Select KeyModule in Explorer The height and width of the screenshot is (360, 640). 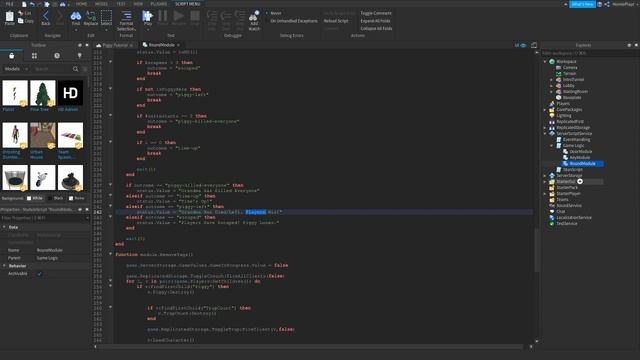pos(580,158)
